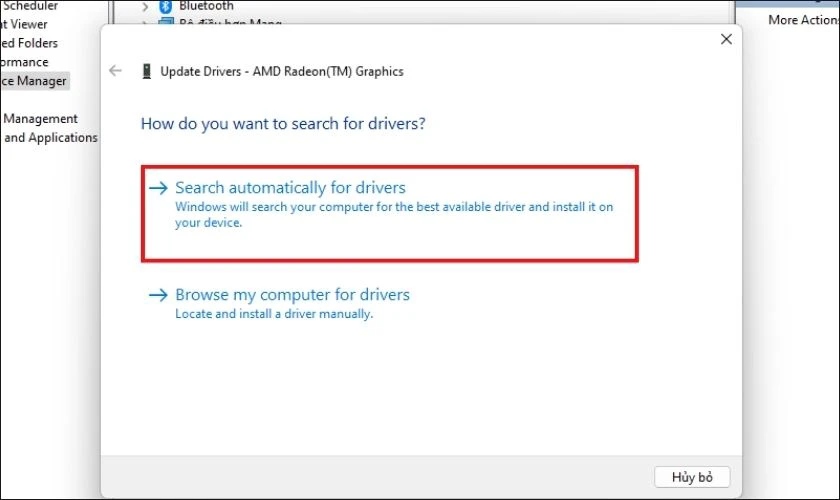
Task: Click the Hủy bỏ cancel button
Action: pyautogui.click(x=692, y=476)
